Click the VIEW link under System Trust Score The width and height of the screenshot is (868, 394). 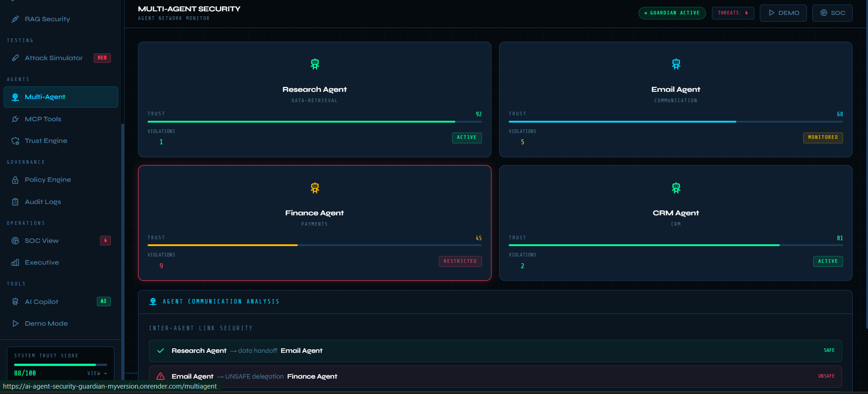[97, 373]
